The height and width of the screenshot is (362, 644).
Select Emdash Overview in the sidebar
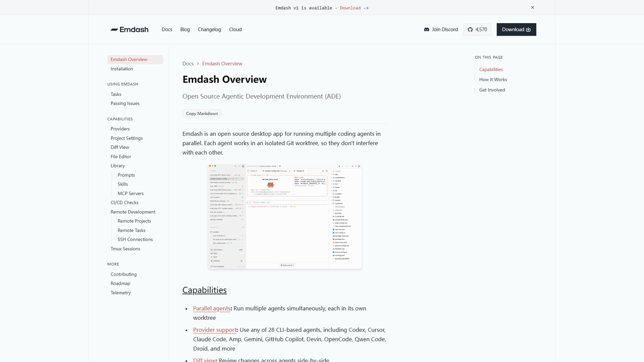pyautogui.click(x=135, y=59)
